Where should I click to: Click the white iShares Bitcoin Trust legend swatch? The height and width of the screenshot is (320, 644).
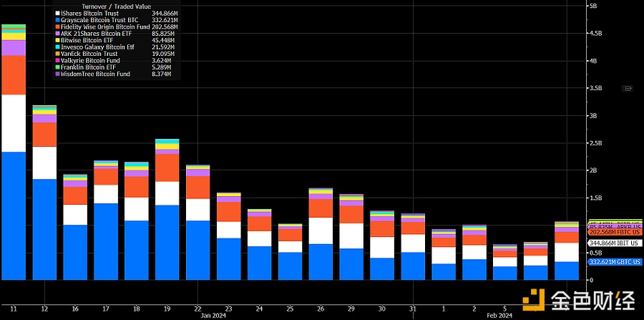(57, 13)
